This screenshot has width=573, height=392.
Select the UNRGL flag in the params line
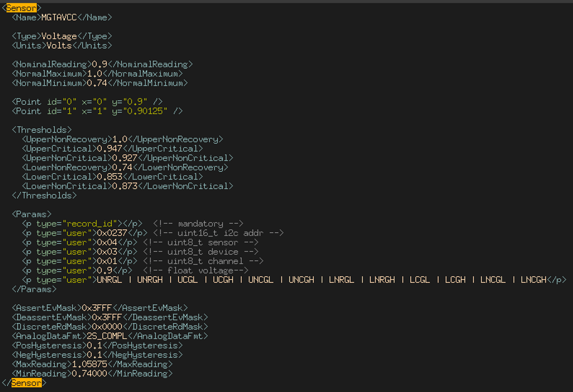[110, 280]
